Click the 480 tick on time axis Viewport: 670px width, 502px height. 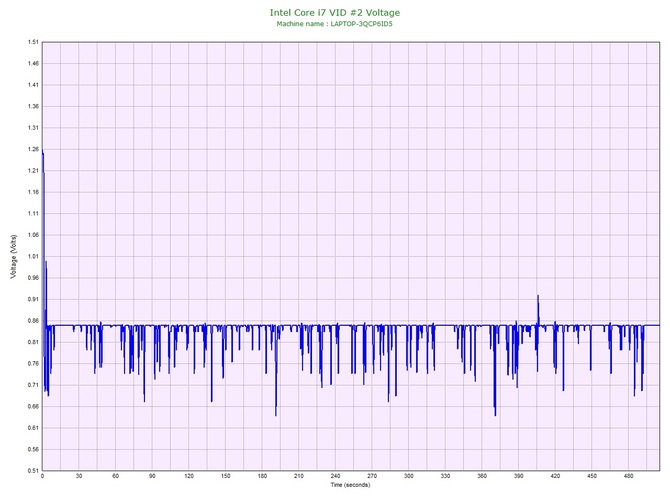[x=628, y=476]
